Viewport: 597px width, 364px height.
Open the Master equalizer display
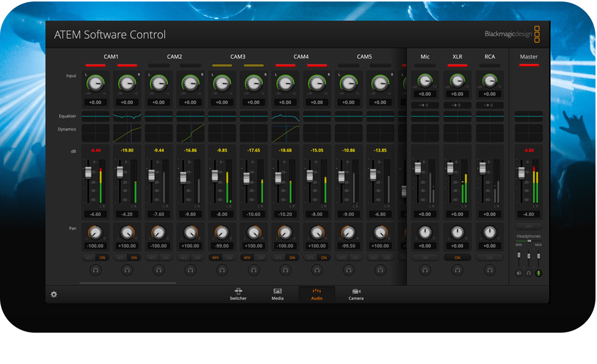click(x=529, y=116)
